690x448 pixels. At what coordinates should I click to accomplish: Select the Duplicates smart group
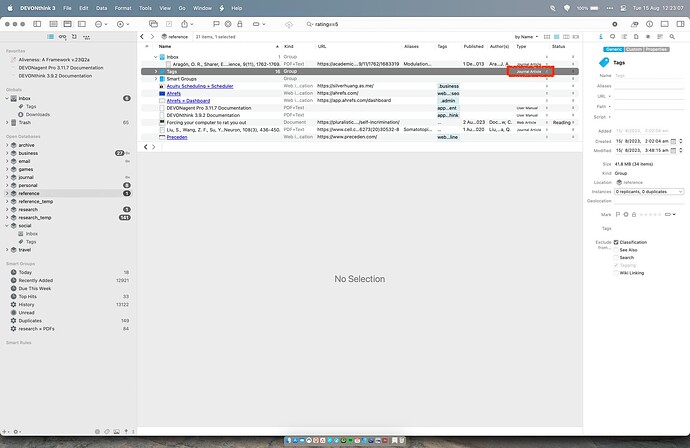click(30, 321)
